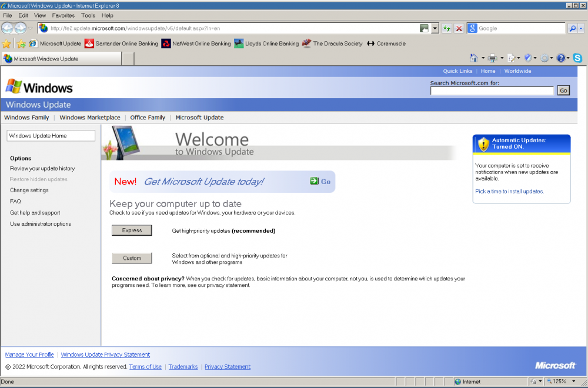Click the Stop loading red X icon

pos(459,28)
